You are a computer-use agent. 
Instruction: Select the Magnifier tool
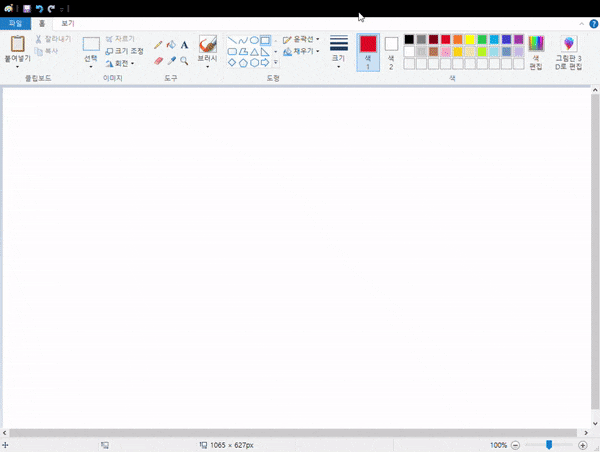(x=184, y=61)
